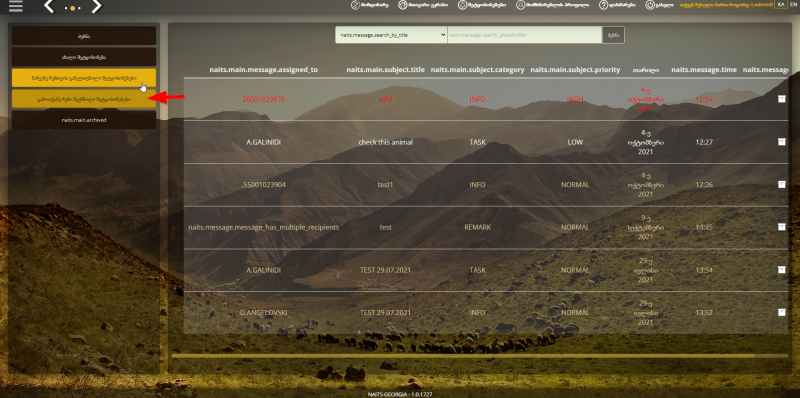
Task: Select the bright yellow button under the cursor
Action: click(x=84, y=78)
